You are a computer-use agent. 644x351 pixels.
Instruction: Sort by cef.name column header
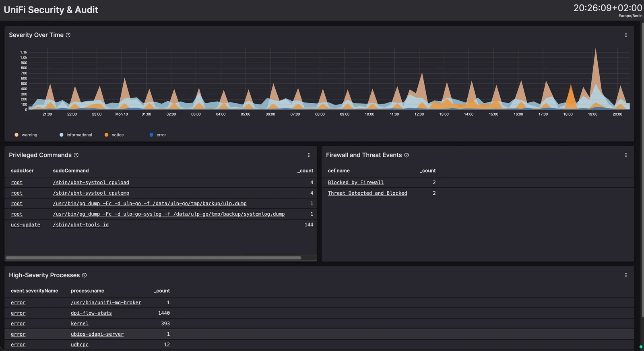[x=339, y=171]
